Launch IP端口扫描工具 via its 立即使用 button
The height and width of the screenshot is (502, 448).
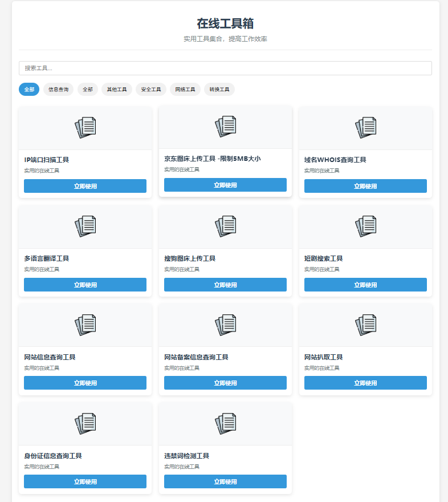pos(85,186)
